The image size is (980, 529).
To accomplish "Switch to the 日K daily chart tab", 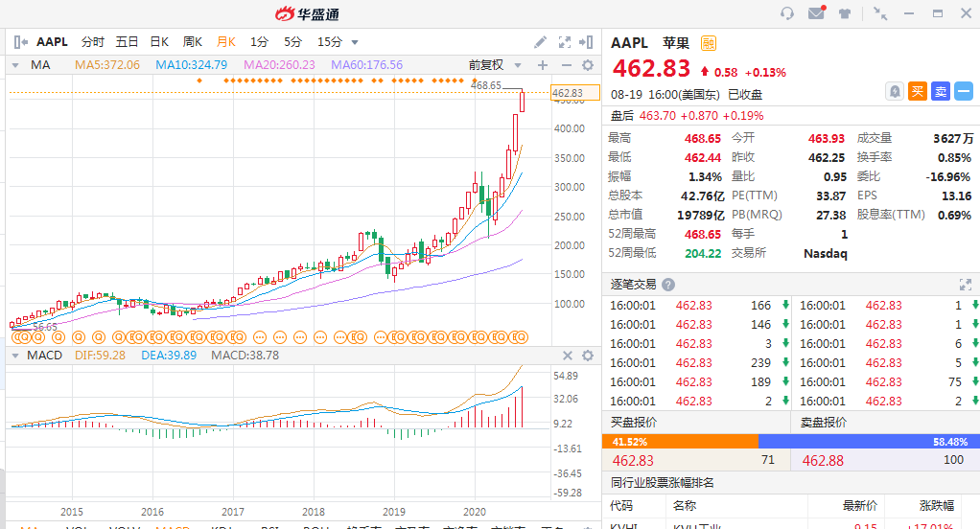I will coord(158,42).
